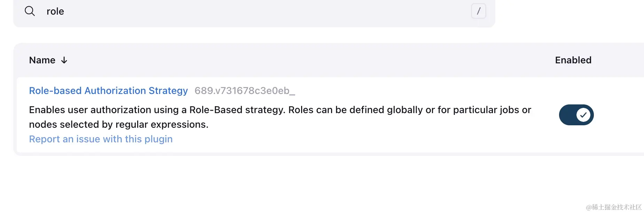This screenshot has width=644, height=213.
Task: Click the slash keyboard shortcut badge
Action: tap(478, 11)
